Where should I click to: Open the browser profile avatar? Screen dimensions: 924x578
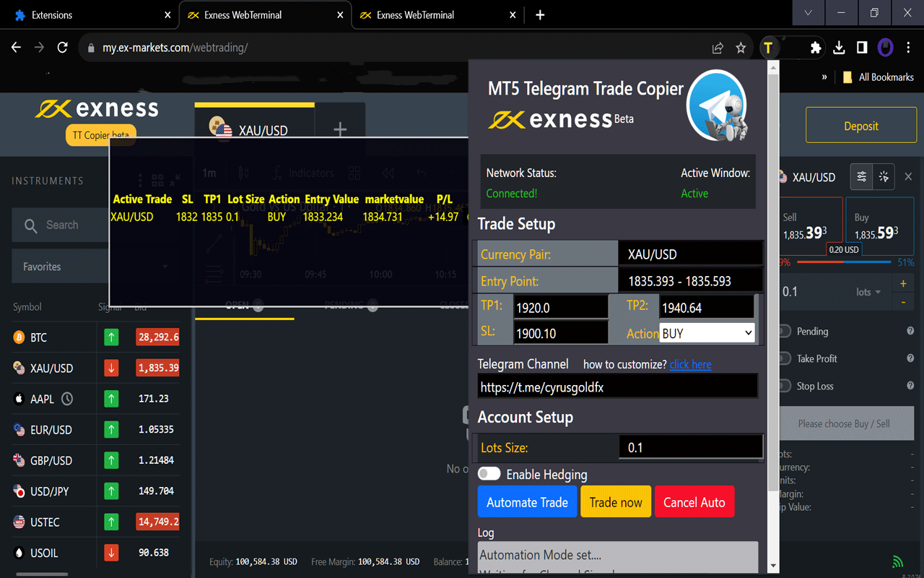coord(885,48)
